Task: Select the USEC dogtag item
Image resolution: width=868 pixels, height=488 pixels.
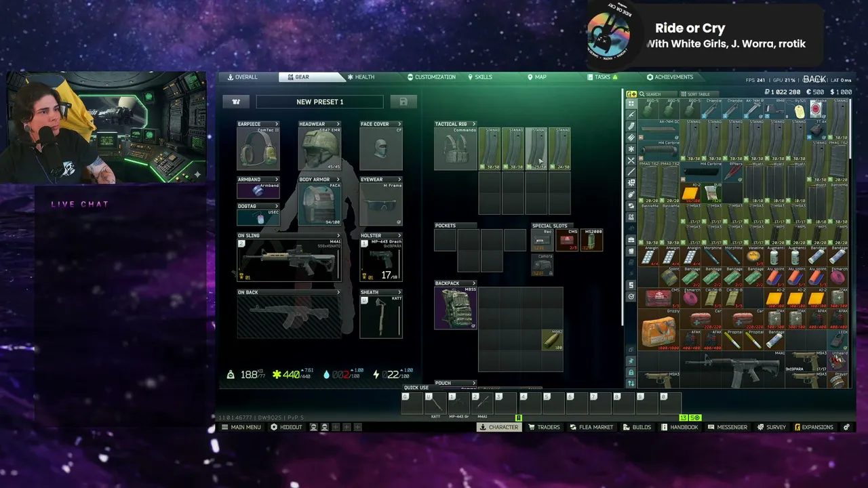Action: click(258, 217)
